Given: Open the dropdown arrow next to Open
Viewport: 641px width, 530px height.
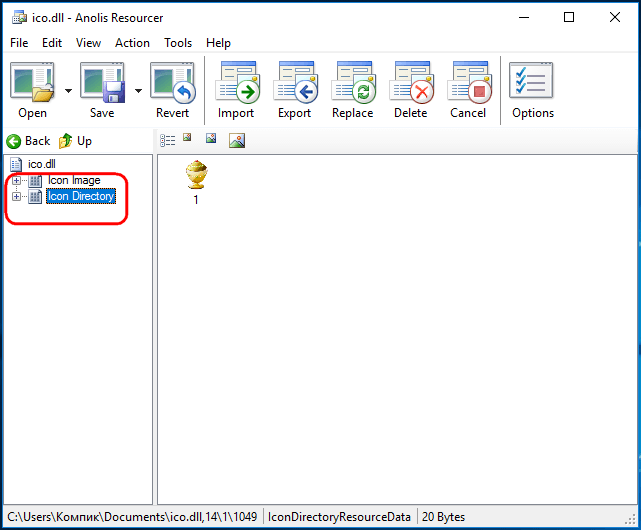Looking at the screenshot, I should click(x=68, y=91).
